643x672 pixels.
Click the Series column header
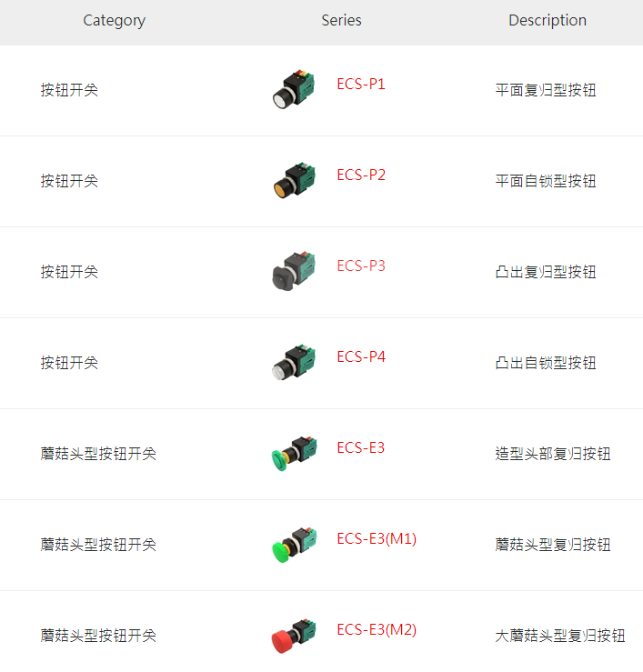point(341,20)
